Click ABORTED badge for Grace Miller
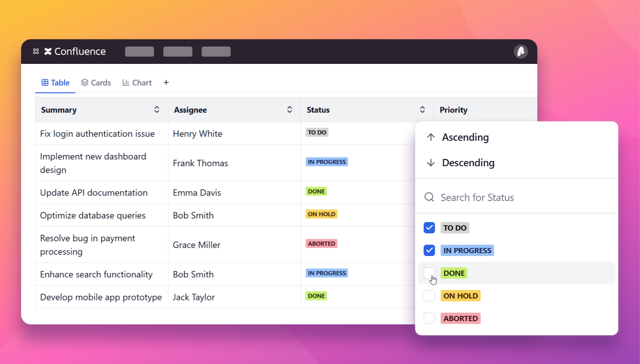This screenshot has width=640, height=364. click(x=322, y=243)
